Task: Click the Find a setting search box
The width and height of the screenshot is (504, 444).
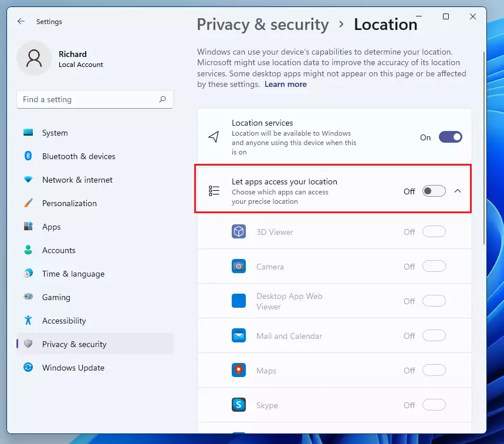Action: point(95,99)
